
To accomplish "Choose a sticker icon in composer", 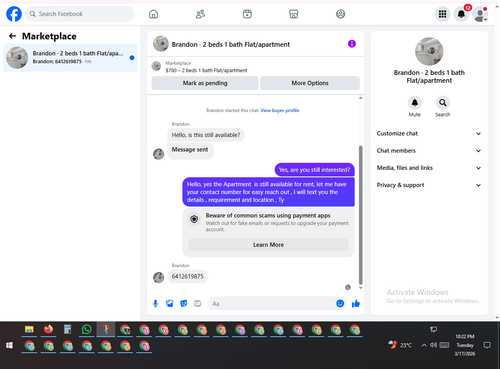I will (184, 304).
